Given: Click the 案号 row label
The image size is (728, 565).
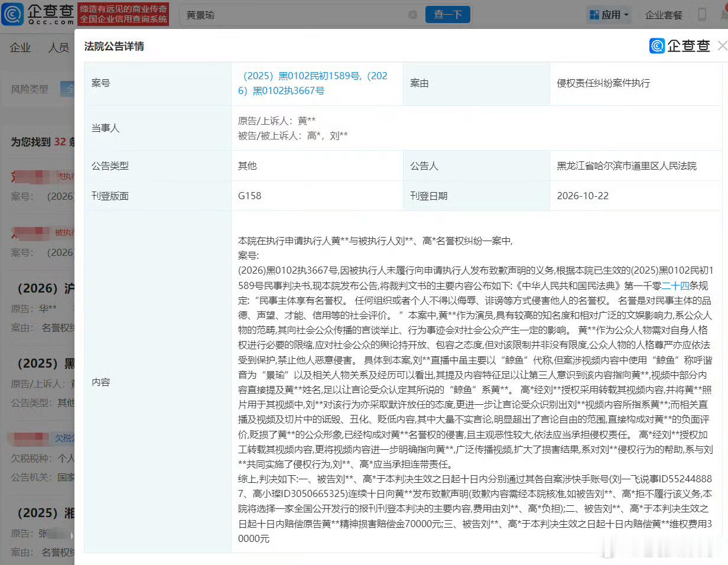Looking at the screenshot, I should coord(101,83).
